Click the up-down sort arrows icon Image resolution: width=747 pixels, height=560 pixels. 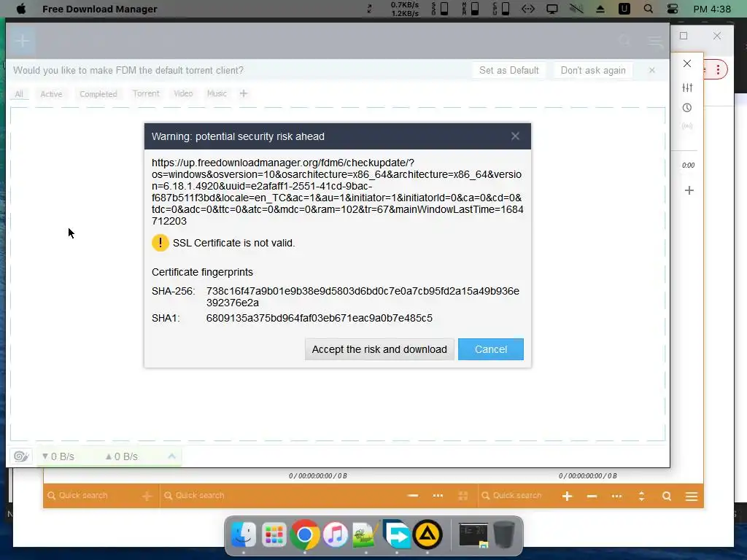point(641,496)
